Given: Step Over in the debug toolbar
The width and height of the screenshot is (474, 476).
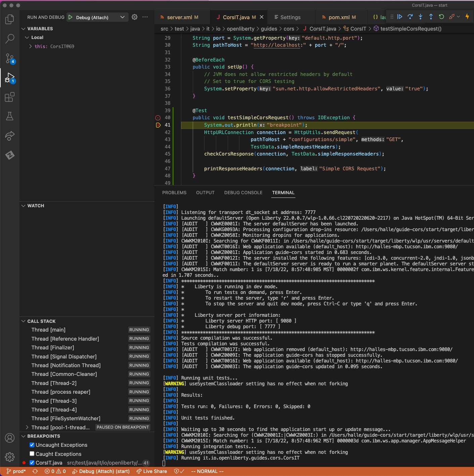Looking at the screenshot, I should [410, 16].
